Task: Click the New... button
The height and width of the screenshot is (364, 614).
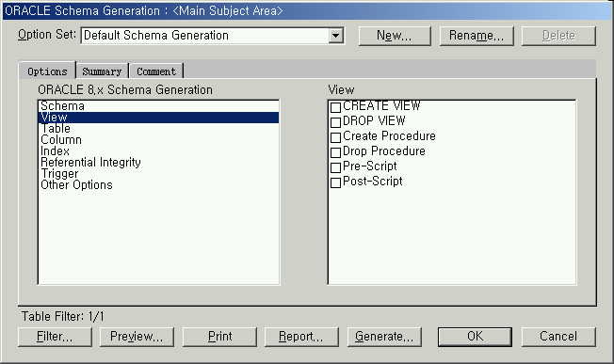Action: click(x=395, y=36)
